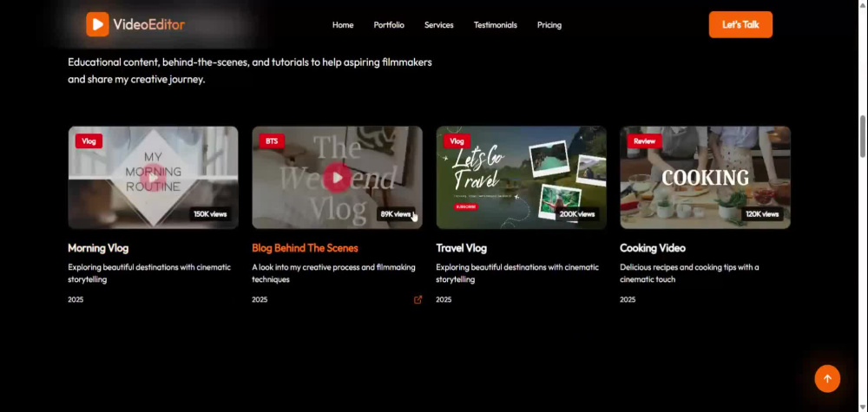Click the BTS tag on Weekend Vlog thumbnail
This screenshot has height=412, width=868.
tap(272, 141)
